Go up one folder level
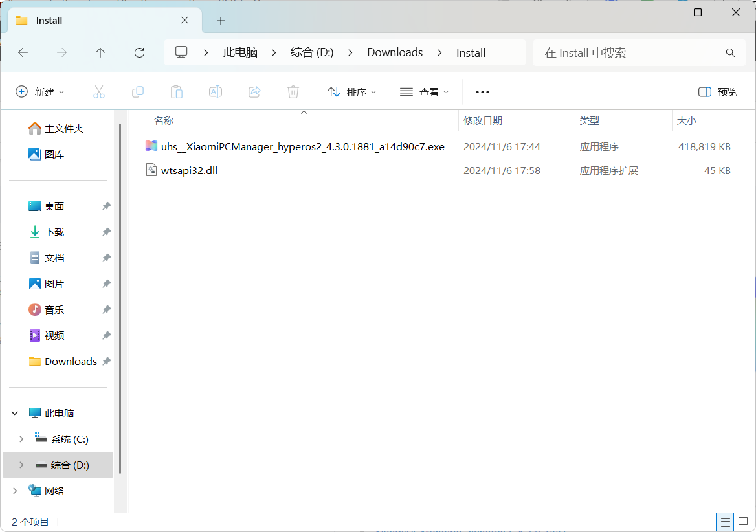 100,52
